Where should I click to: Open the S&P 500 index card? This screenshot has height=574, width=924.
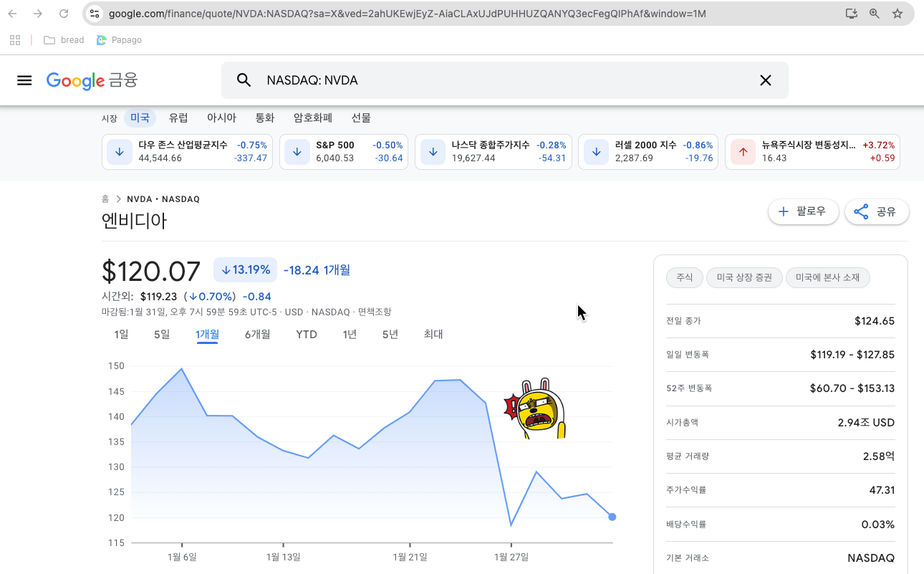(344, 152)
